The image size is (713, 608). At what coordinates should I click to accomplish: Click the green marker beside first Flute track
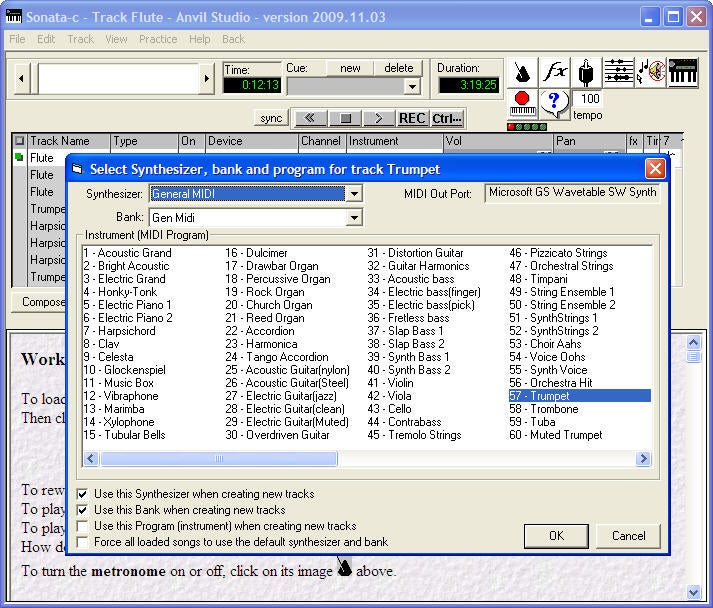(19, 157)
